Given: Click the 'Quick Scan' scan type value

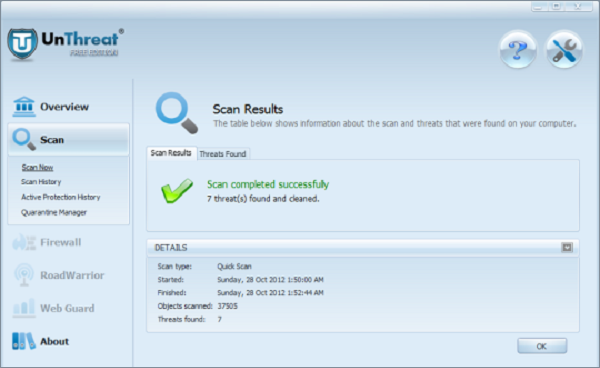Looking at the screenshot, I should (x=234, y=266).
